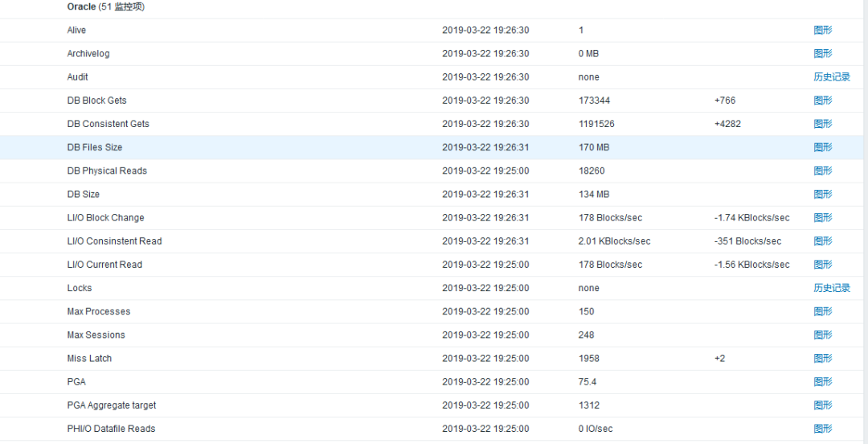
Task: Click the -1.74 KBlocks/sec change value
Action: 752,217
